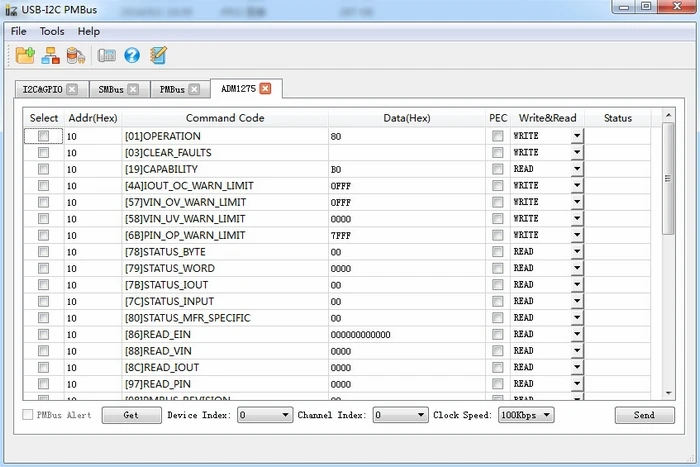Enable PEC for READ_EIN row

point(498,334)
